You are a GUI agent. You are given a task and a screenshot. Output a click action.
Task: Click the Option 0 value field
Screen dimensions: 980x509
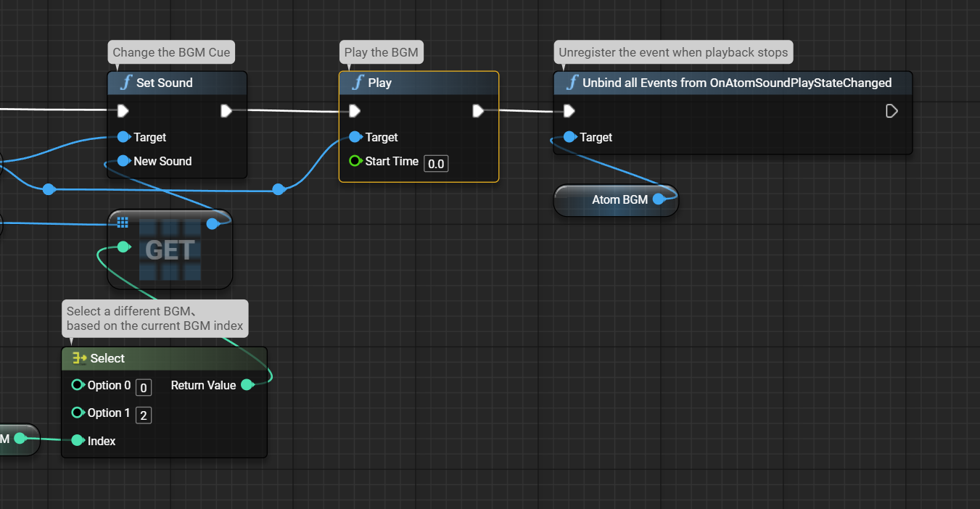144,387
